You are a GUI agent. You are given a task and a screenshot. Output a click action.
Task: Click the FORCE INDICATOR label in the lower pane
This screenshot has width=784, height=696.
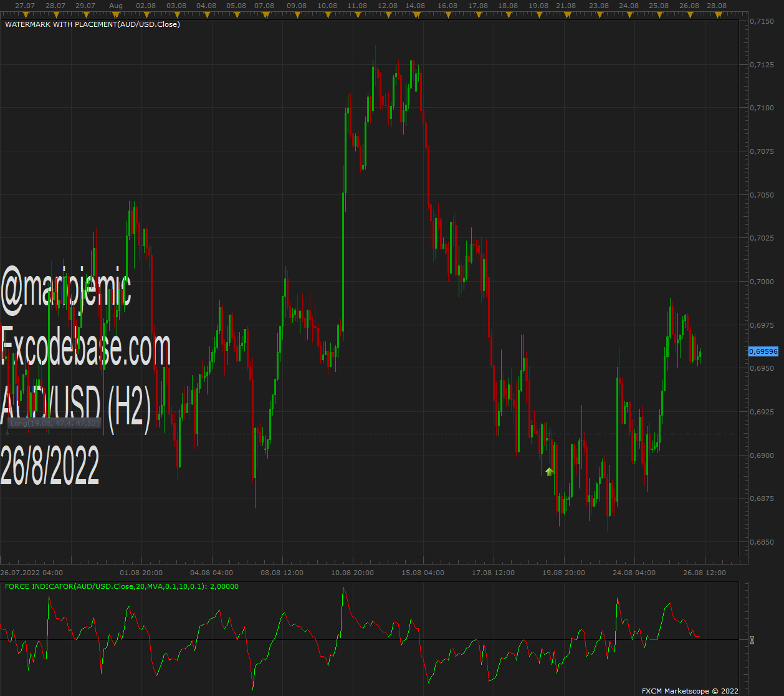pos(122,586)
